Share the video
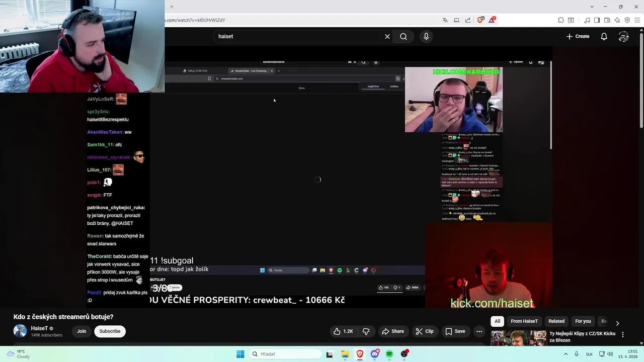This screenshot has height=362, width=644. (x=393, y=331)
